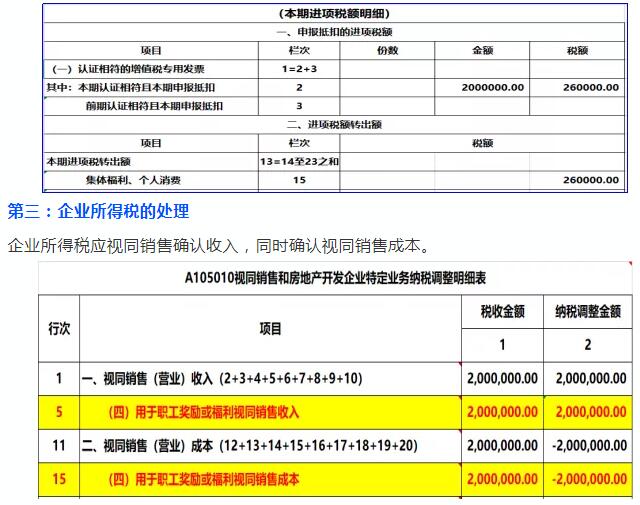
Task: Select the '前期认证相符且本期申报抵扣' row label
Action: [x=154, y=106]
